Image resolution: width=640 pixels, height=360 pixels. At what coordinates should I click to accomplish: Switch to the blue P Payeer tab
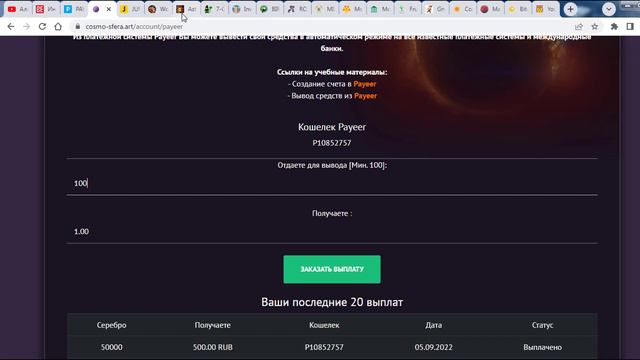(73, 9)
